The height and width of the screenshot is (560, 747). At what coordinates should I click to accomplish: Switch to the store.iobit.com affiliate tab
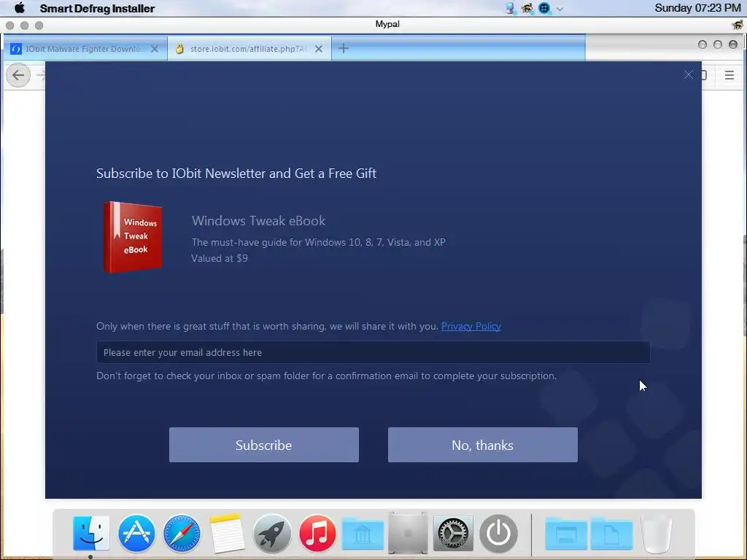tap(249, 49)
